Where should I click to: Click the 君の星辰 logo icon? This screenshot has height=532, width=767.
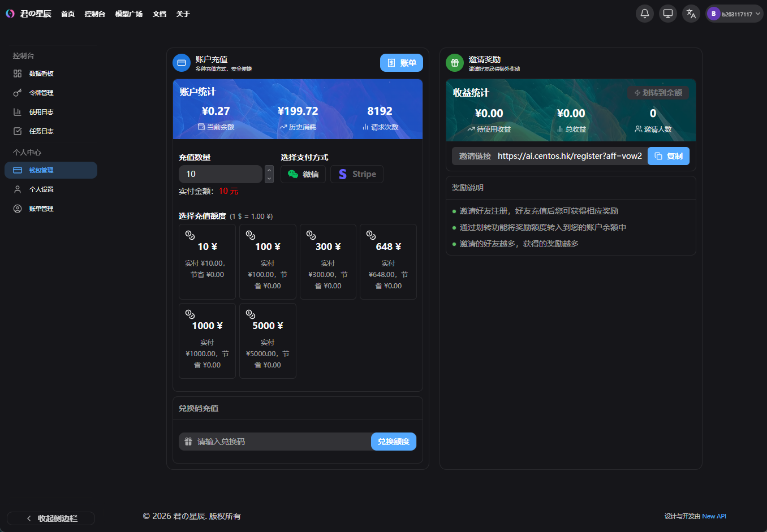point(10,14)
